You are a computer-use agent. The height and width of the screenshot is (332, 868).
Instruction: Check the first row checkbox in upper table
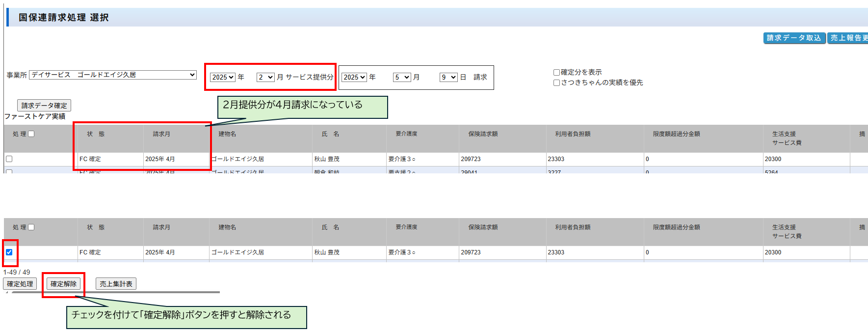click(9, 159)
